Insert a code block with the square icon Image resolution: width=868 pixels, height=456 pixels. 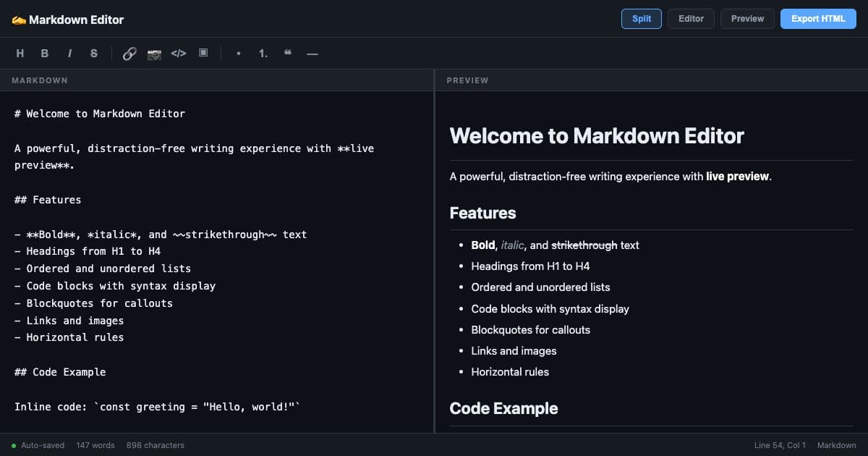click(x=203, y=54)
